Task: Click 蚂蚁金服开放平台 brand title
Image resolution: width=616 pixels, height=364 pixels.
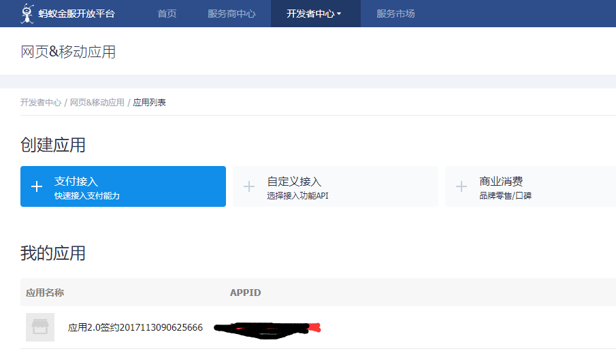Action: 77,14
